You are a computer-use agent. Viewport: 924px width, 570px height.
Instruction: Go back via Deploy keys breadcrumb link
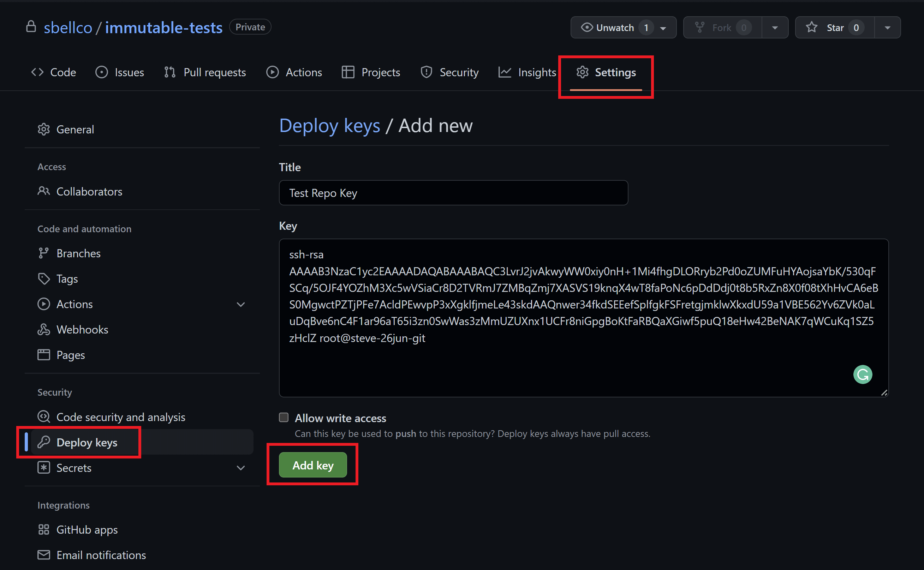(x=330, y=126)
